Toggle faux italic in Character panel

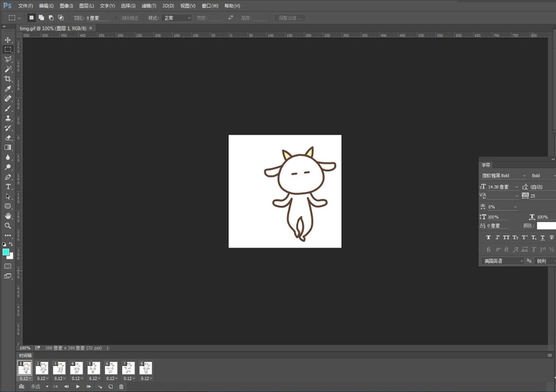click(x=498, y=238)
